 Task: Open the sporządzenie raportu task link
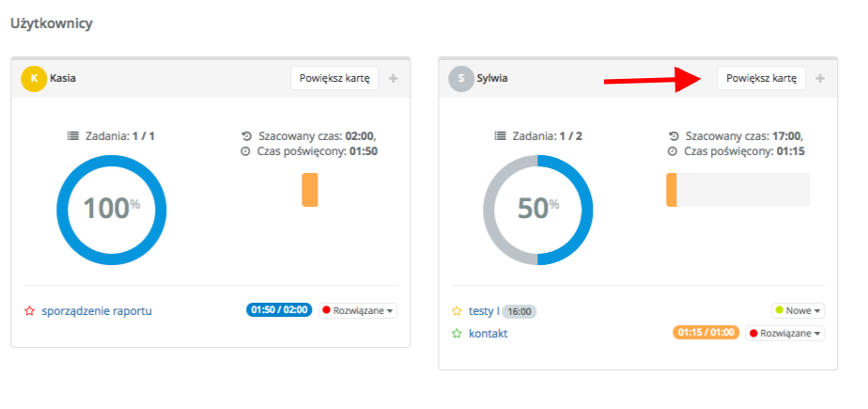[x=97, y=310]
